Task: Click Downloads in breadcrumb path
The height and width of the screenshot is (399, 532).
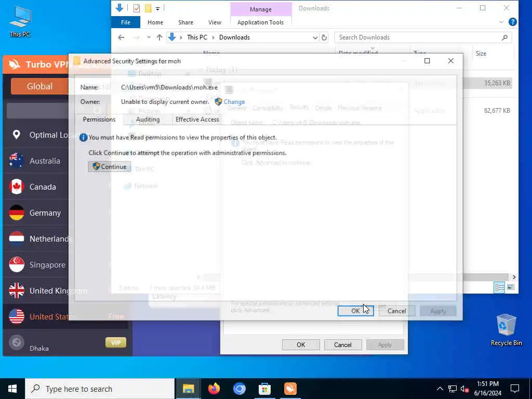Action: coord(234,37)
